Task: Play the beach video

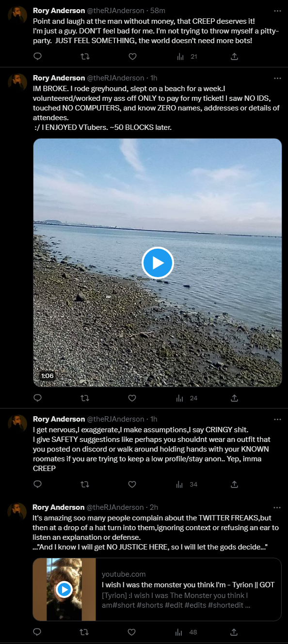Action: tap(158, 263)
